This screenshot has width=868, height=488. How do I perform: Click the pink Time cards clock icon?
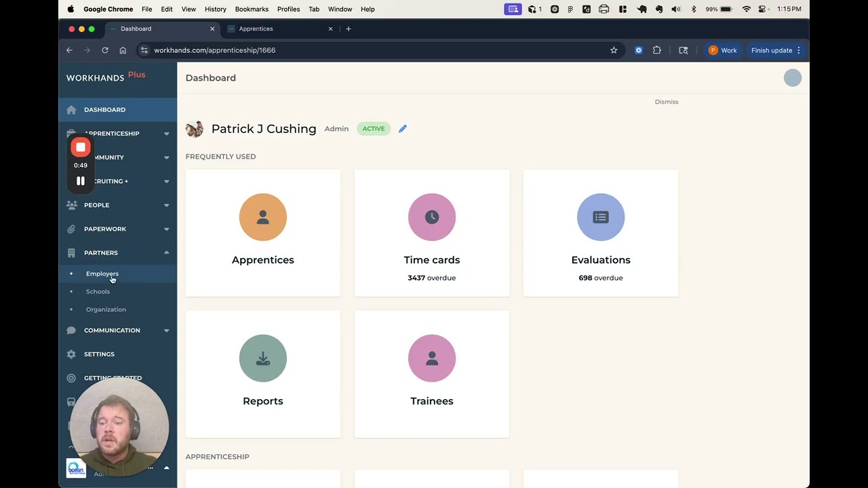tap(432, 217)
